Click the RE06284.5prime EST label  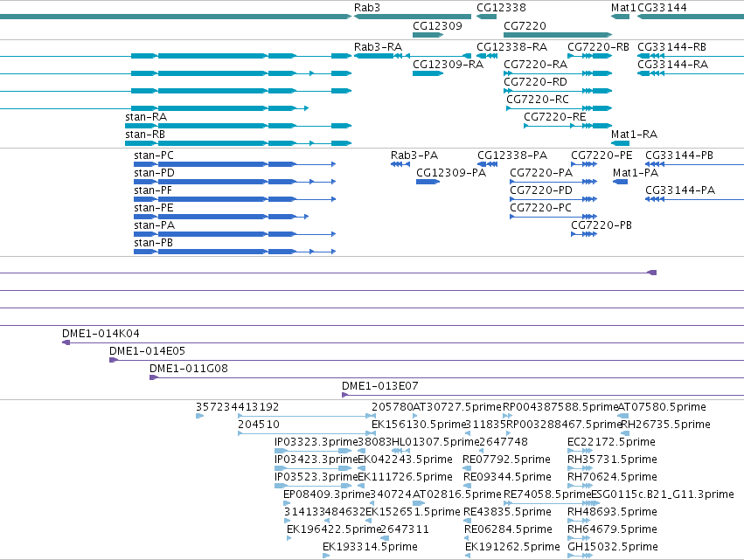coord(508,529)
